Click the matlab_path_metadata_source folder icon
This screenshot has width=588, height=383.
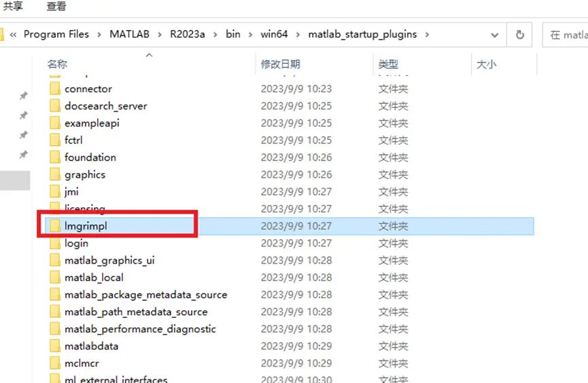pyautogui.click(x=55, y=312)
